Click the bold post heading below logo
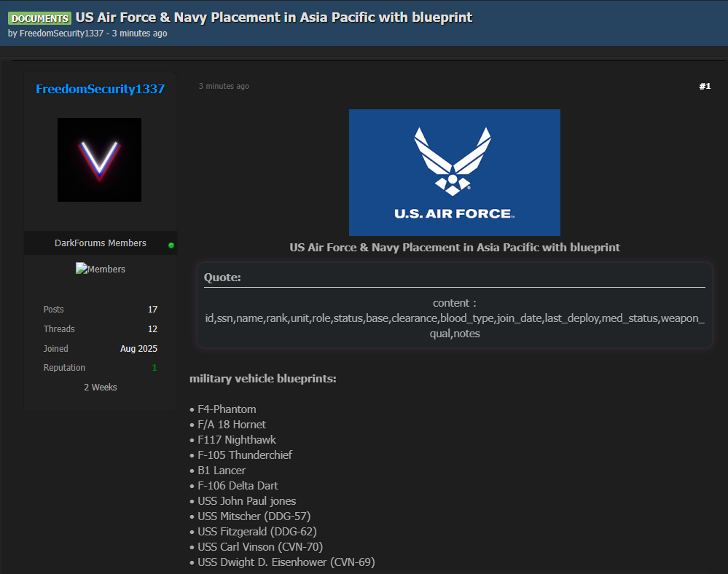This screenshot has height=574, width=728. 455,248
